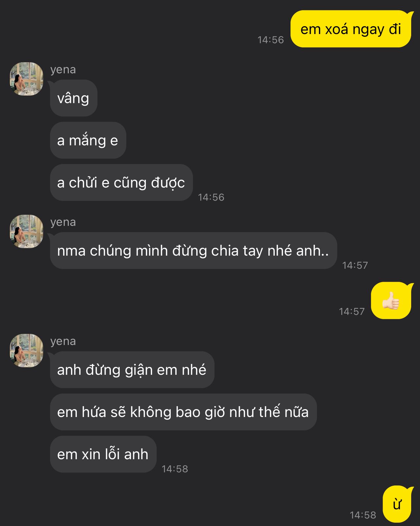Tap the 'a mắng e' message
Image resolution: width=420 pixels, height=526 pixels.
(x=88, y=140)
